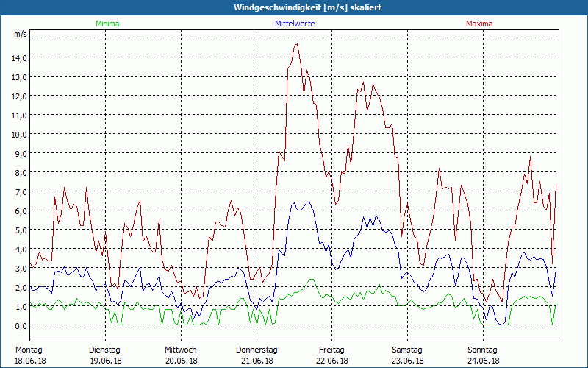Click the m/s unit label
The height and width of the screenshot is (368, 588).
coord(20,35)
